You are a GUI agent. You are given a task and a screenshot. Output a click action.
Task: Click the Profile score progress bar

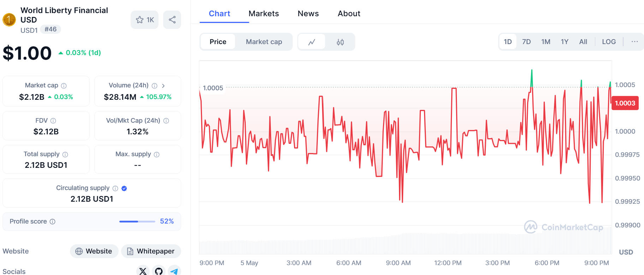click(x=137, y=221)
